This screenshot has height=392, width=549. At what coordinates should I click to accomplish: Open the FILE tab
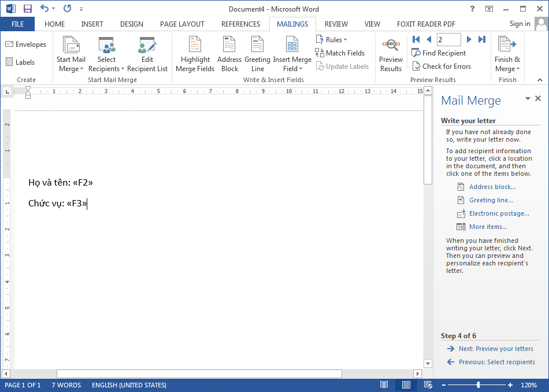pos(17,24)
